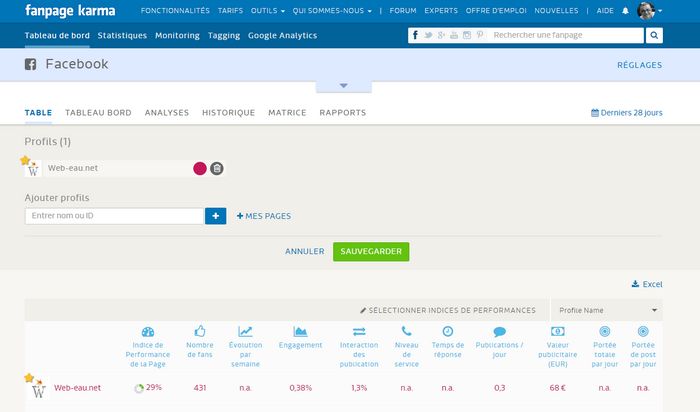The image size is (700, 412).
Task: Switch to ANALYSES tab
Action: click(x=167, y=112)
